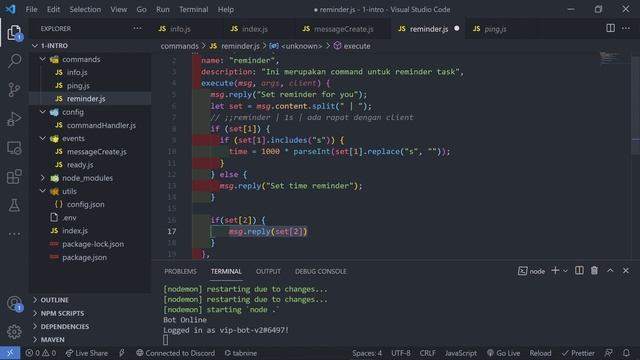Click the editor vertical scrollbar
The height and width of the screenshot is (360, 640).
point(636,106)
